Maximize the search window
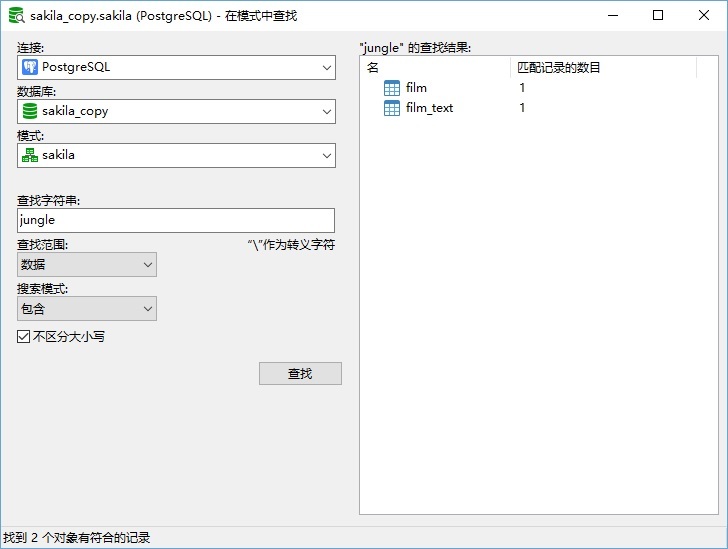The height and width of the screenshot is (549, 728). 658,15
